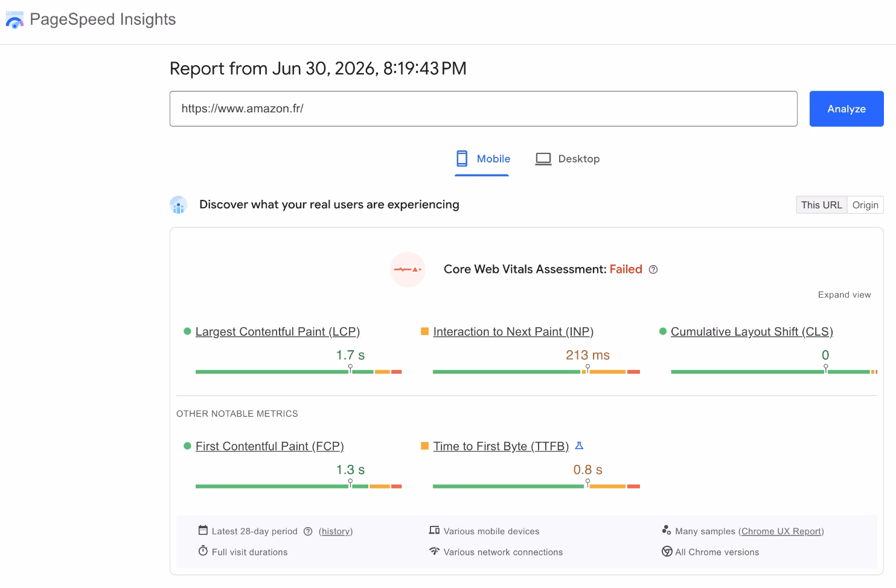Click the 1.7 s LCP value

(x=350, y=355)
